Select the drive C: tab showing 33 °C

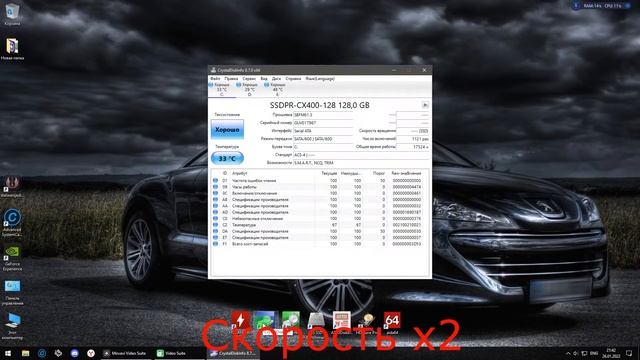coord(222,89)
